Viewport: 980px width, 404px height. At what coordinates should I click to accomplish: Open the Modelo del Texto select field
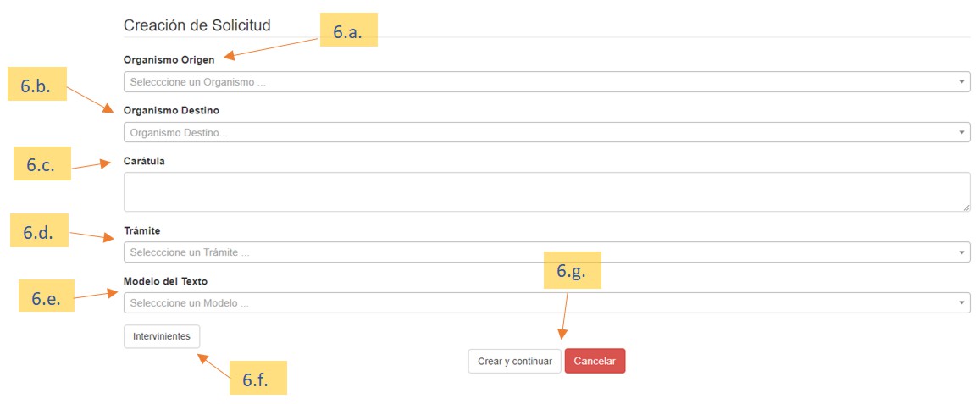pos(542,303)
